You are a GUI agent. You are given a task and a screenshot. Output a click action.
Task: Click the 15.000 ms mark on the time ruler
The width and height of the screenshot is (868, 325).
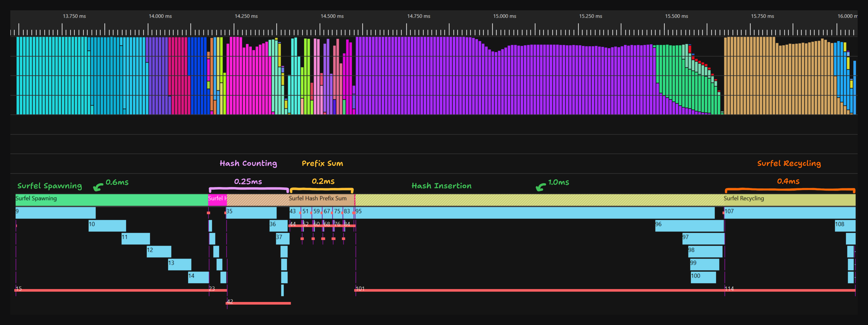tap(504, 16)
